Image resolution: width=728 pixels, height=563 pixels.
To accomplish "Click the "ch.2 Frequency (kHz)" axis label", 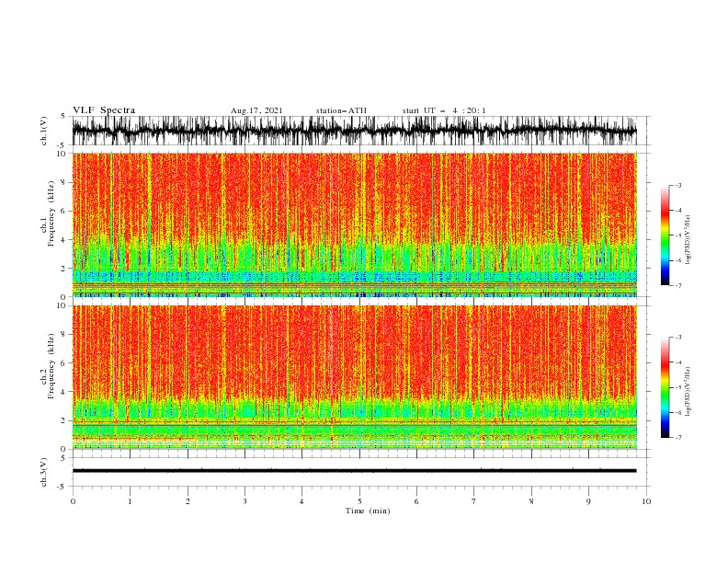I will point(48,366).
